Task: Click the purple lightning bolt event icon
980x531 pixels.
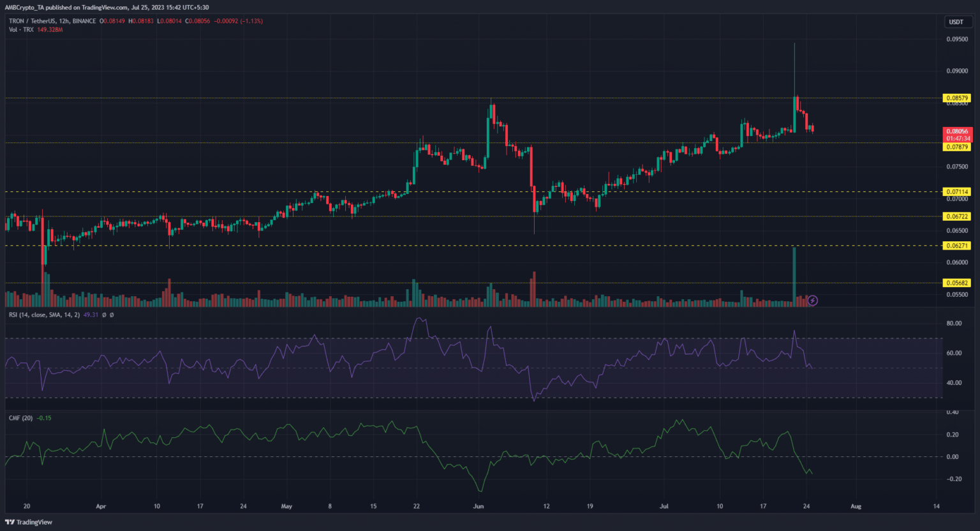Action: (x=812, y=300)
